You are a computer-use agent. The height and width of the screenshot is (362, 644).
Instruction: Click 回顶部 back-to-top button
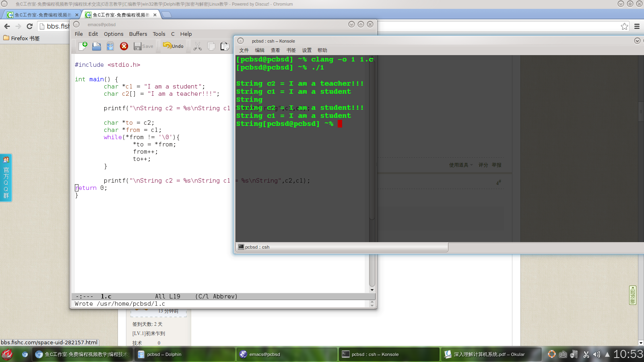point(633,295)
